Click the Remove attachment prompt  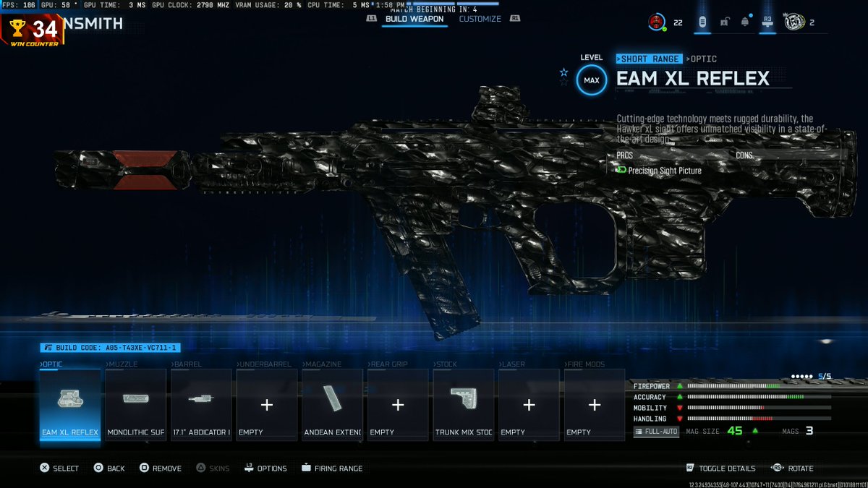click(x=160, y=468)
